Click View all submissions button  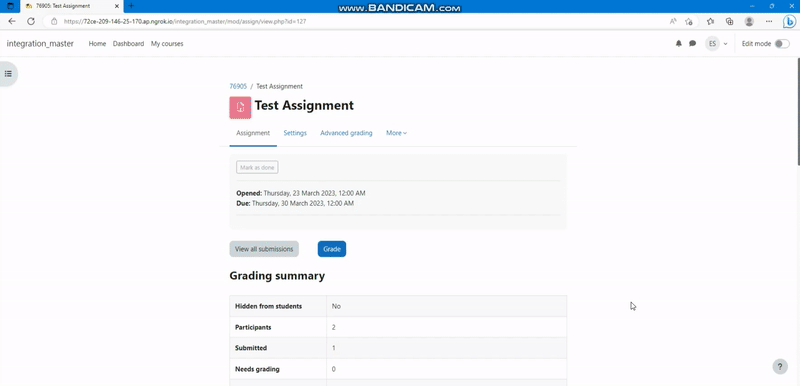point(264,249)
